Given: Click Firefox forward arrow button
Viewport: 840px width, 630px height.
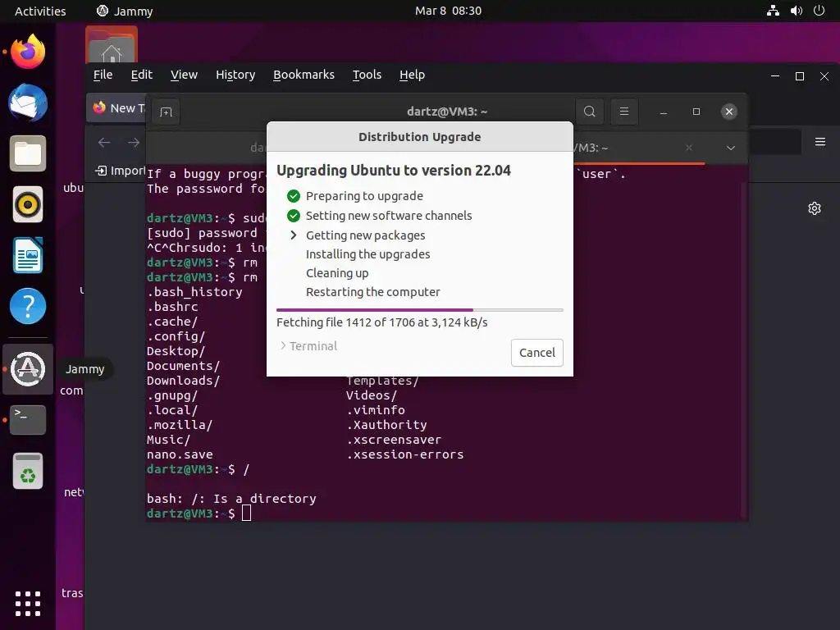Looking at the screenshot, I should pos(134,142).
